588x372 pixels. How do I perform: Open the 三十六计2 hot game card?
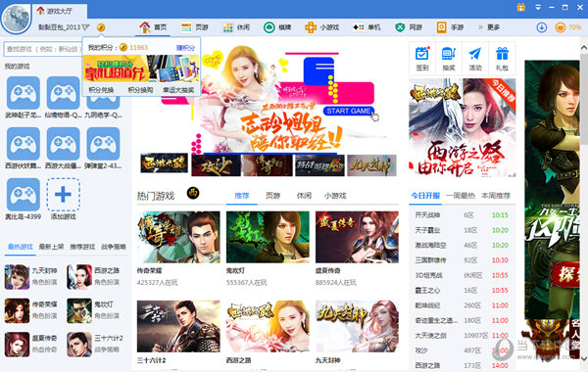(x=178, y=333)
